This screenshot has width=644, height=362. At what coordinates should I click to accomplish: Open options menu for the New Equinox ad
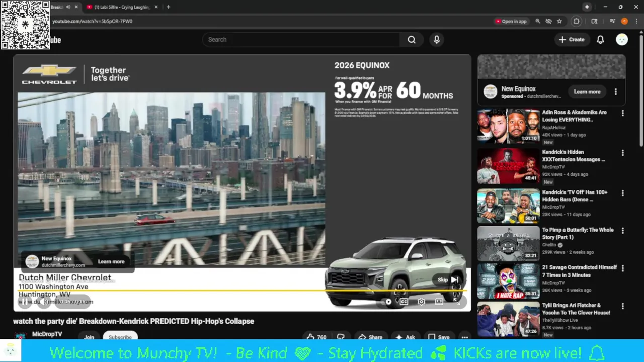point(616,92)
